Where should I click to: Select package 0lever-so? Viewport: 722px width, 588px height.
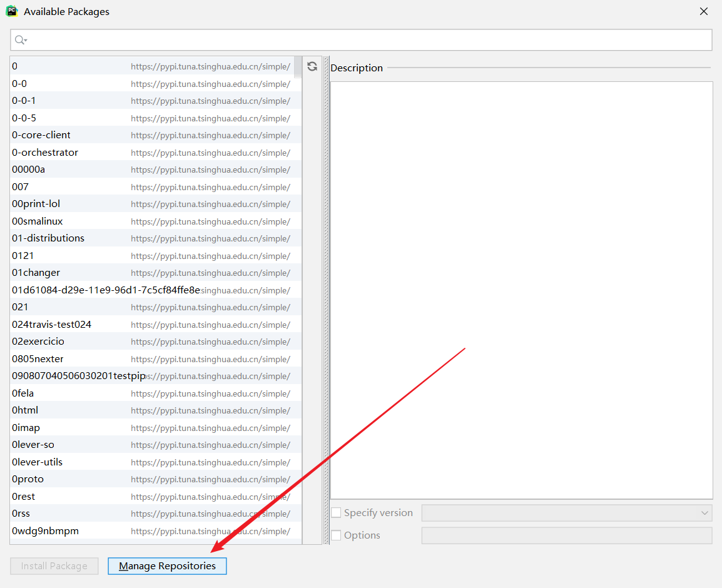pyautogui.click(x=156, y=444)
